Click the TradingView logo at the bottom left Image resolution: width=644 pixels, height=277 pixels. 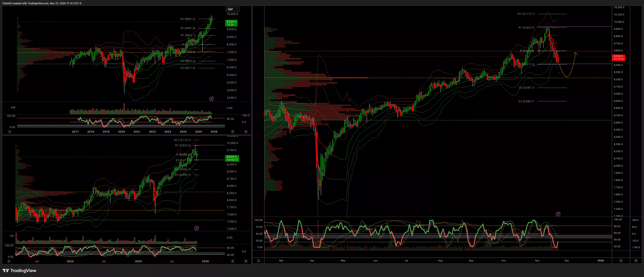(x=19, y=271)
